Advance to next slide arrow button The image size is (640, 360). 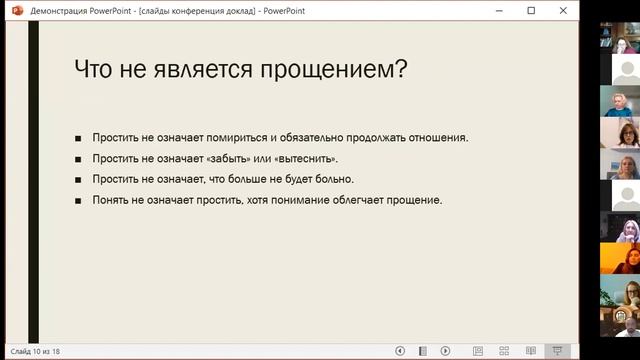tap(445, 351)
